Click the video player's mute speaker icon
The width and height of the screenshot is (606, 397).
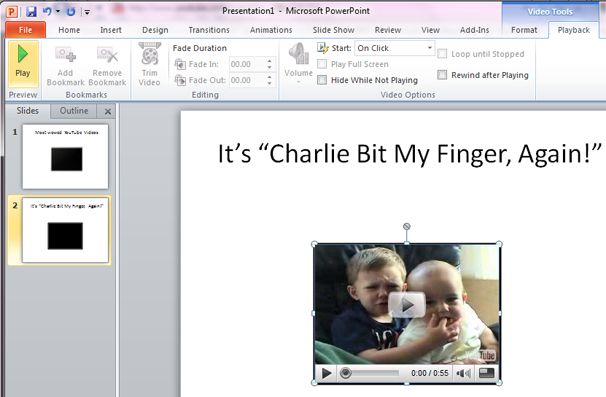[463, 373]
